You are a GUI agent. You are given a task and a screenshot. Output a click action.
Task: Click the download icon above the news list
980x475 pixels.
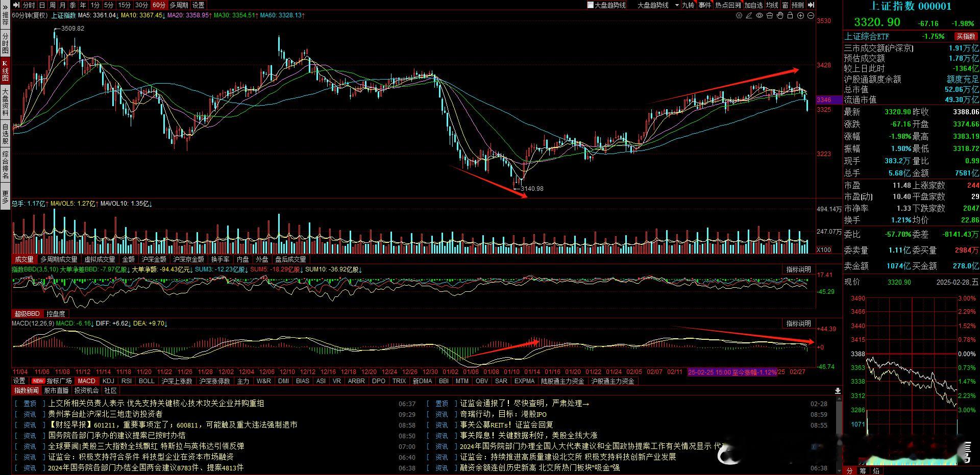point(838,391)
